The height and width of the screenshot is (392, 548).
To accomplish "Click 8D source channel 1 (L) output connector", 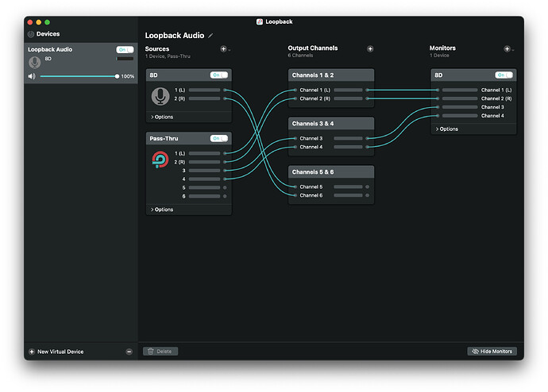I will [x=225, y=90].
